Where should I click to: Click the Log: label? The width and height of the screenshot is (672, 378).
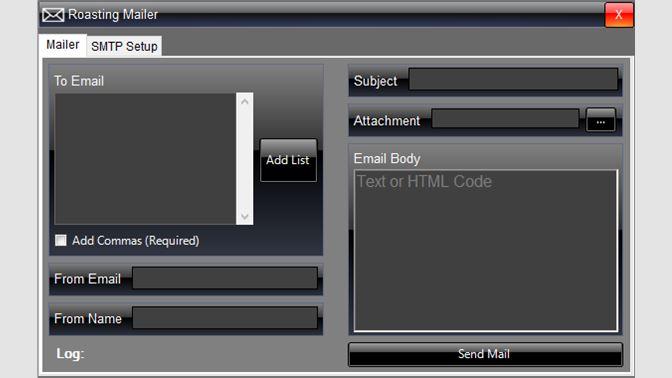(x=70, y=354)
